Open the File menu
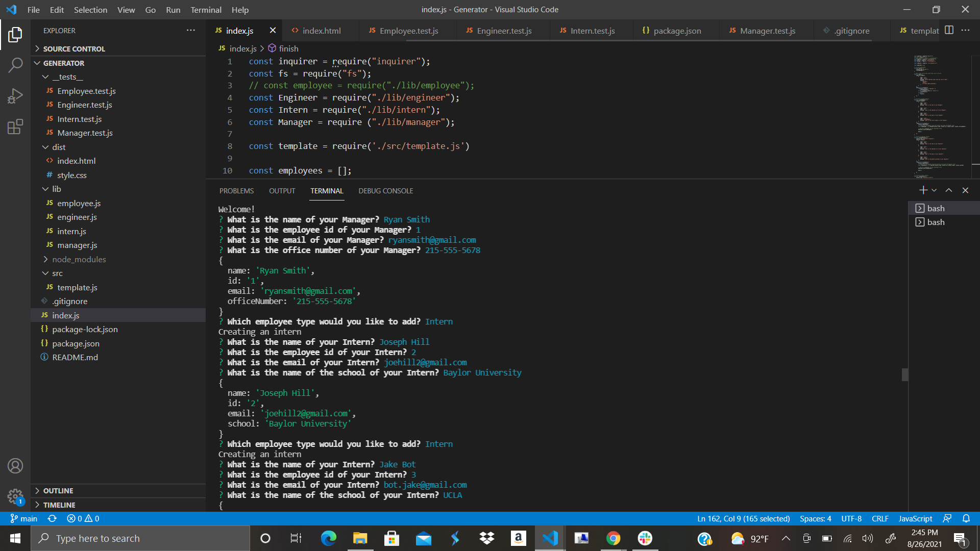980x551 pixels. point(33,10)
